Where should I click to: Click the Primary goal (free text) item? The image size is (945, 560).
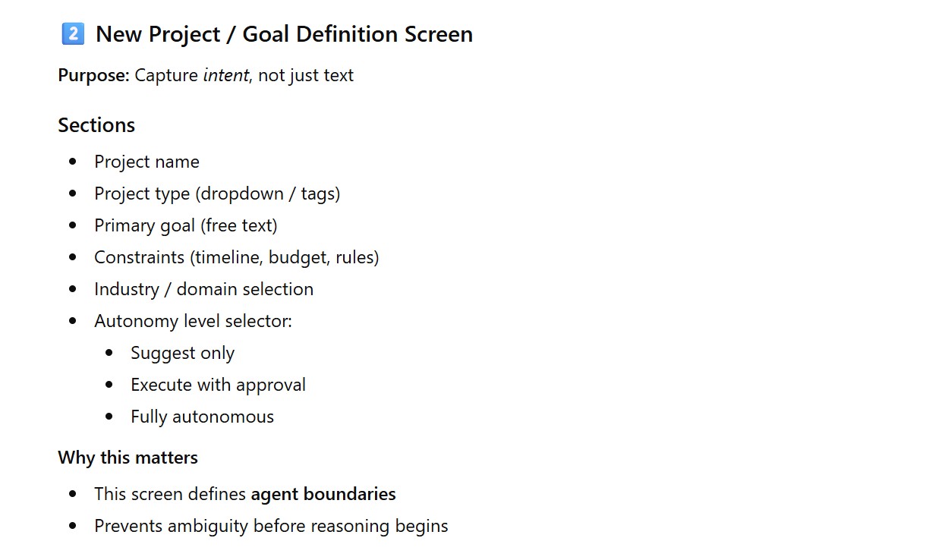pyautogui.click(x=186, y=225)
